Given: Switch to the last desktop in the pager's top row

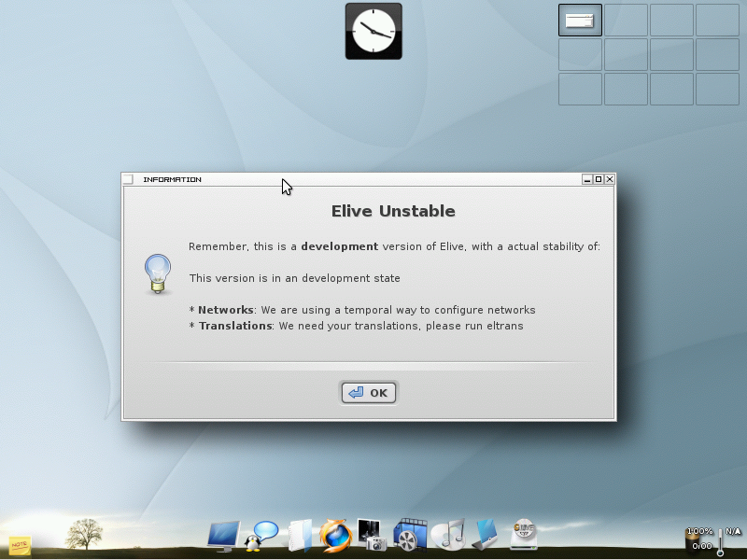Looking at the screenshot, I should [x=717, y=20].
